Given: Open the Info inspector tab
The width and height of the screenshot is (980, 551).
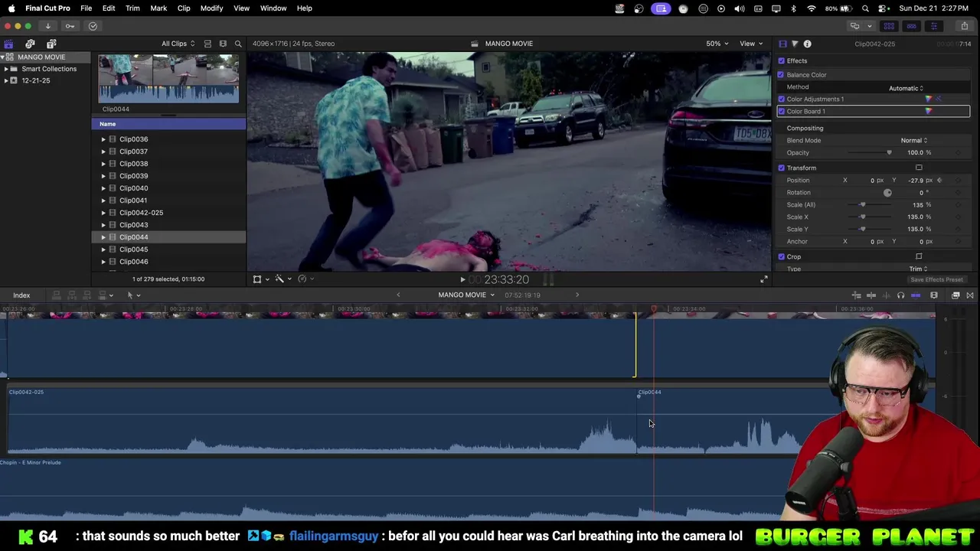Looking at the screenshot, I should tap(807, 44).
